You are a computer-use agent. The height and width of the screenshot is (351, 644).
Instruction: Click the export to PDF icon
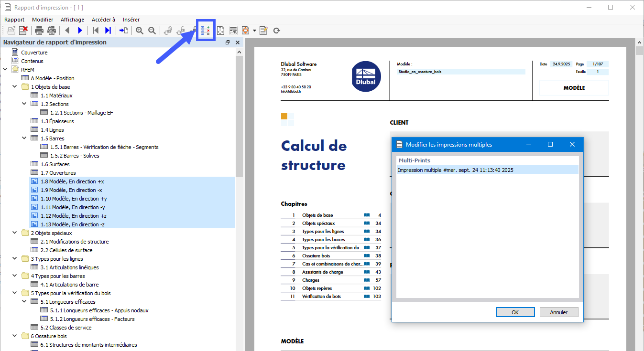click(246, 30)
